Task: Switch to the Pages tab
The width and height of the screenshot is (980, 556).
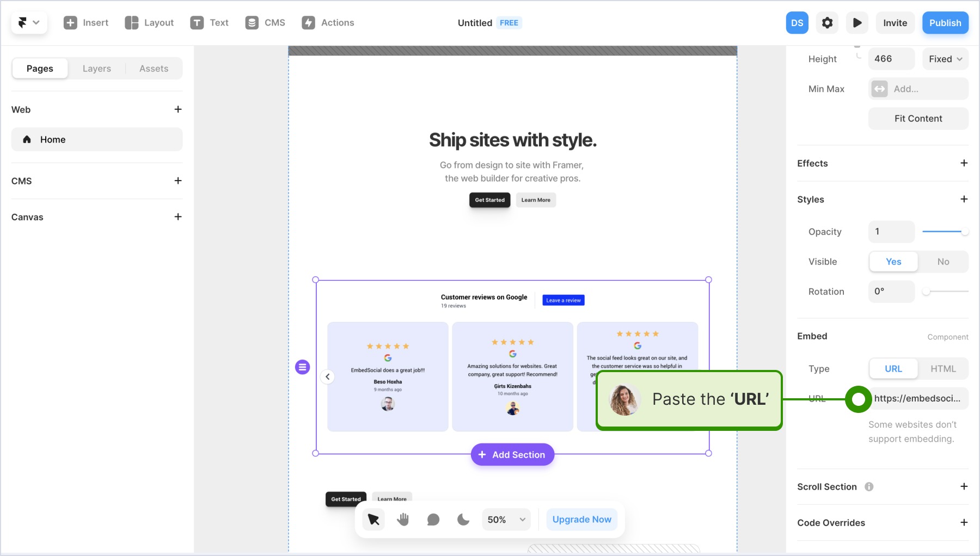Action: (x=40, y=69)
